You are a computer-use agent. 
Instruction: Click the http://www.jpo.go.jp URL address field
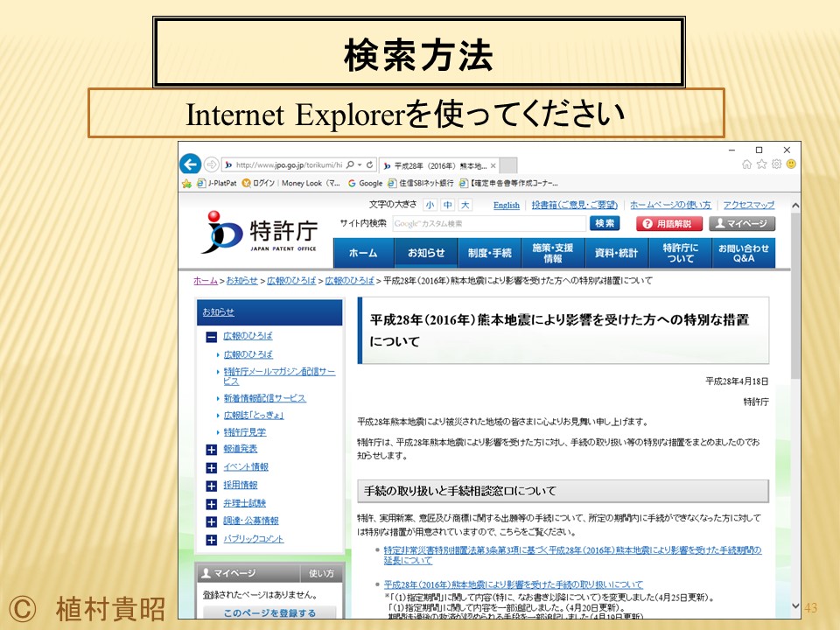(289, 164)
